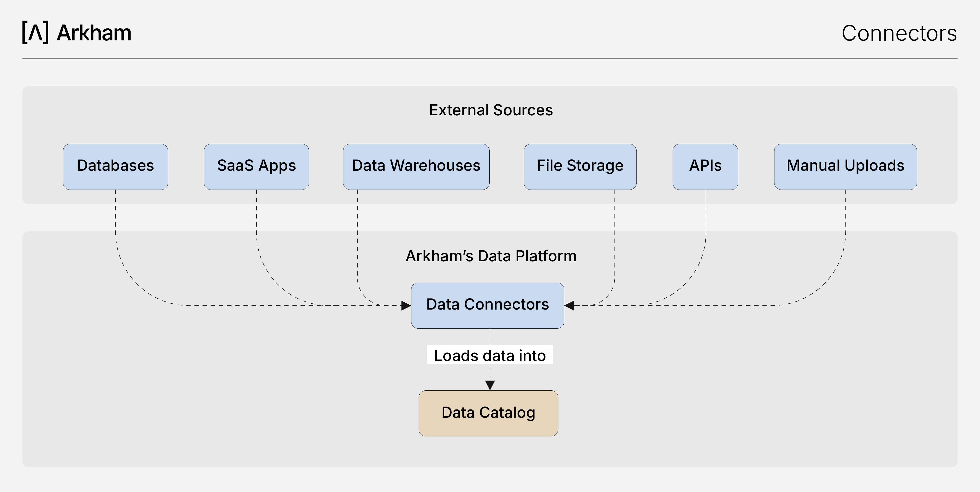Click the Data Warehouses box

point(416,167)
